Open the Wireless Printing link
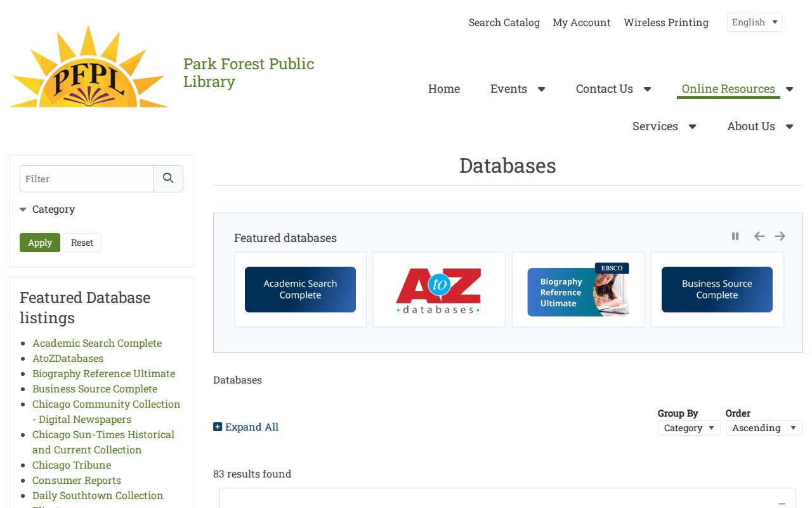This screenshot has height=508, width=812. click(666, 22)
